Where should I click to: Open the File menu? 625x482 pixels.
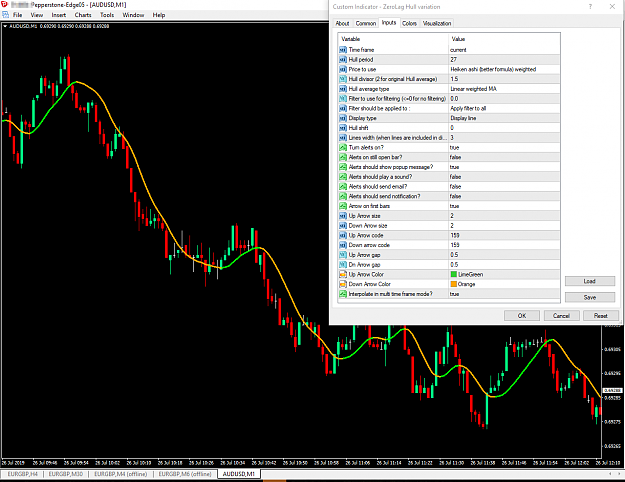click(18, 15)
